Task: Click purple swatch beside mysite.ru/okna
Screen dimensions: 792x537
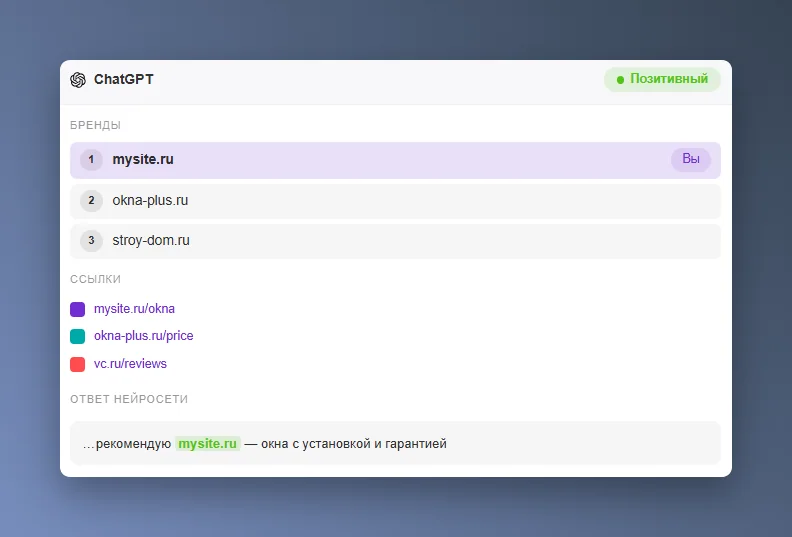Action: pos(78,309)
